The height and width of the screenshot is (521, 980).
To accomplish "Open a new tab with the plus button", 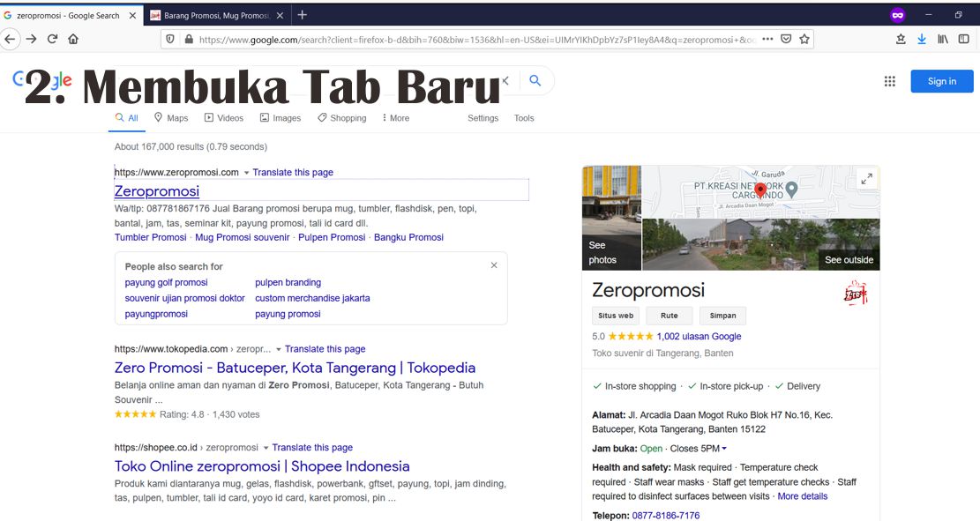I will (302, 15).
